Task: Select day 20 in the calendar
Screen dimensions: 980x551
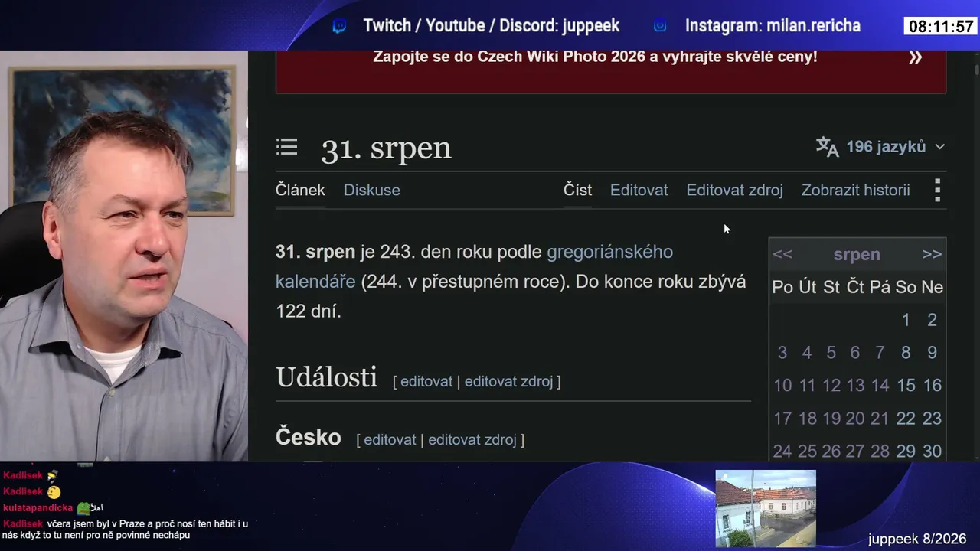Action: coord(855,419)
